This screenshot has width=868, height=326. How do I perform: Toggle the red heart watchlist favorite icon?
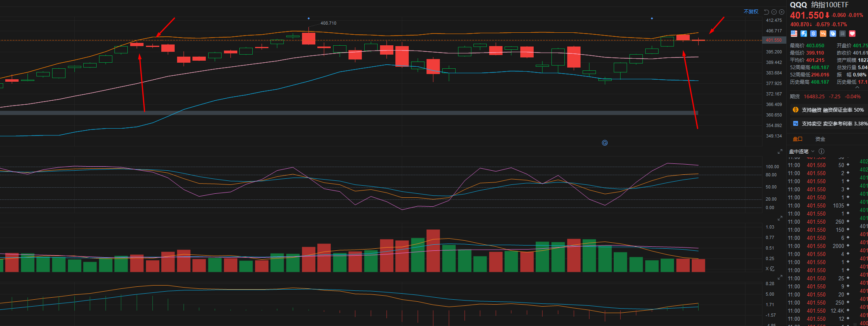852,34
